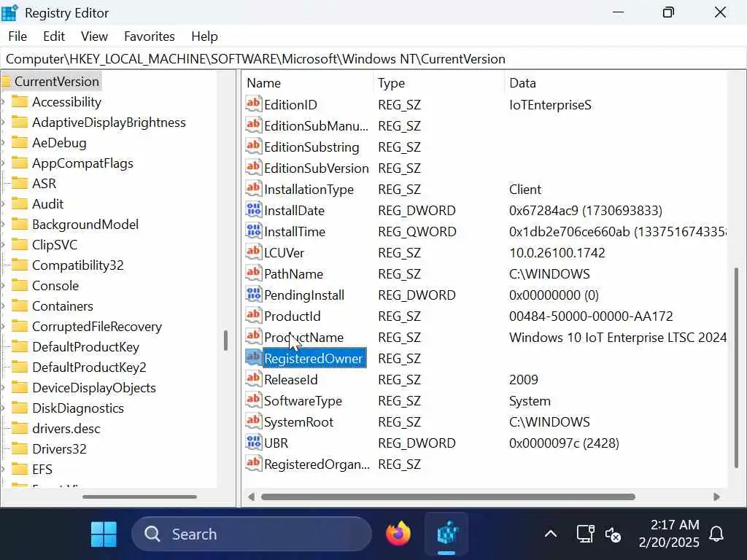Image resolution: width=747 pixels, height=560 pixels.
Task: Click the values pane horizontal scrollbar thumb
Action: (448, 497)
